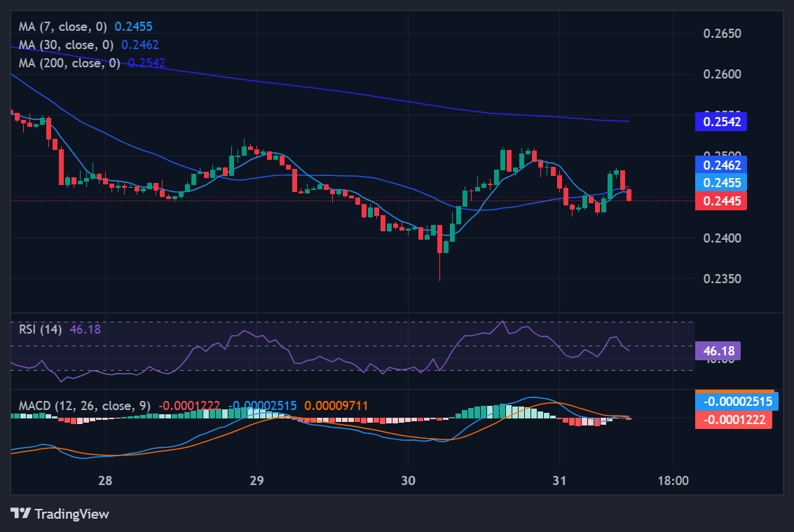Screen dimensions: 794x532
Task: Click the 18:00 time axis label
Action: pos(673,481)
